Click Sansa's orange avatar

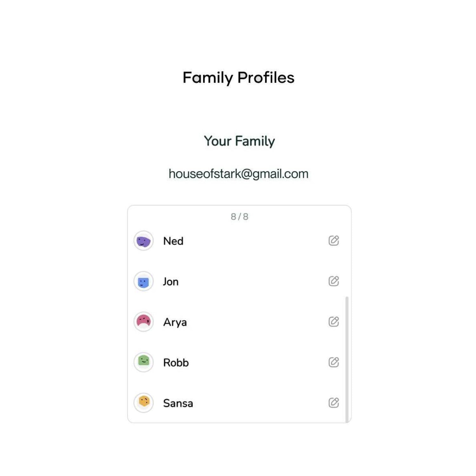[143, 403]
